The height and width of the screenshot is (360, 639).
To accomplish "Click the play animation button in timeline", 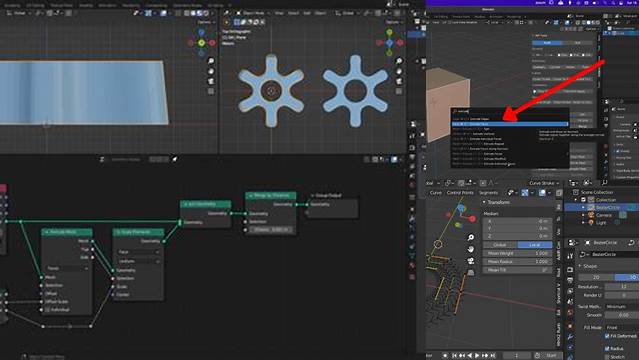I will pyautogui.click(x=477, y=356).
